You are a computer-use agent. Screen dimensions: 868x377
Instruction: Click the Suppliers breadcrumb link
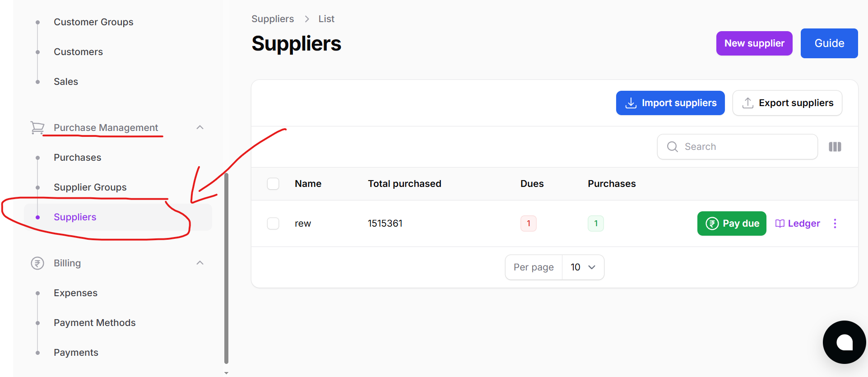273,19
